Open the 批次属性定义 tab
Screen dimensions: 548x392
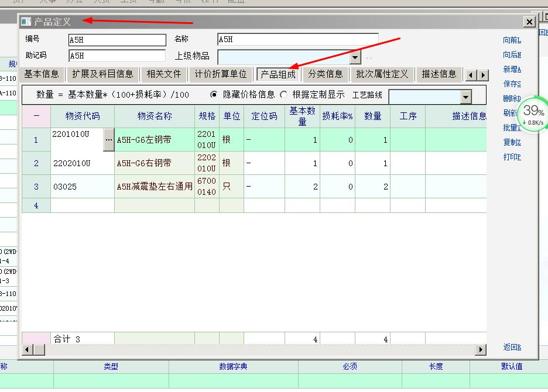coord(382,74)
